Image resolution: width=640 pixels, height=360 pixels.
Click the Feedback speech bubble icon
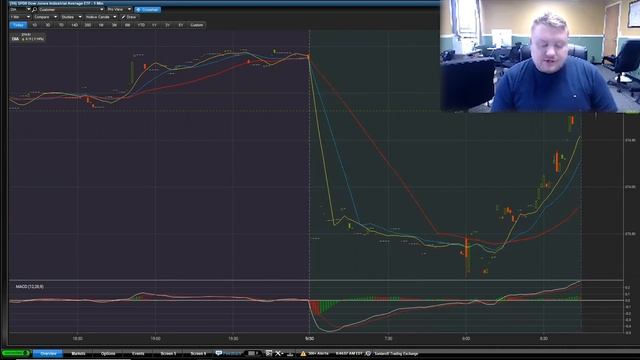click(x=218, y=353)
